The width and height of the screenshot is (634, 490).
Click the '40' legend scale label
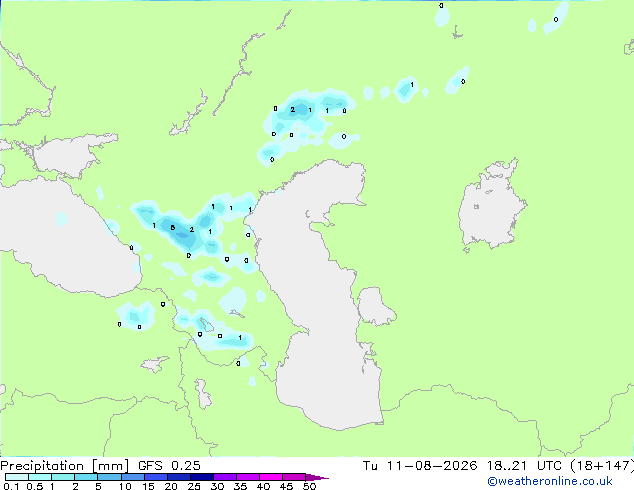click(263, 486)
